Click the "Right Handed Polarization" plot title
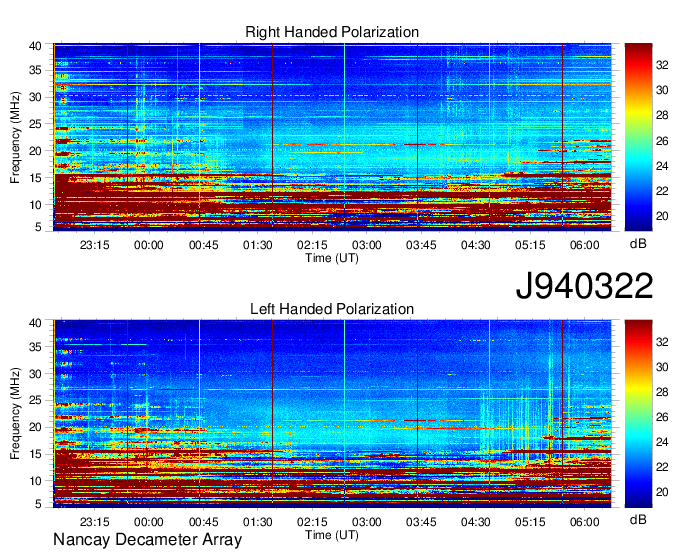Image resolution: width=680 pixels, height=552 pixels. coord(332,32)
